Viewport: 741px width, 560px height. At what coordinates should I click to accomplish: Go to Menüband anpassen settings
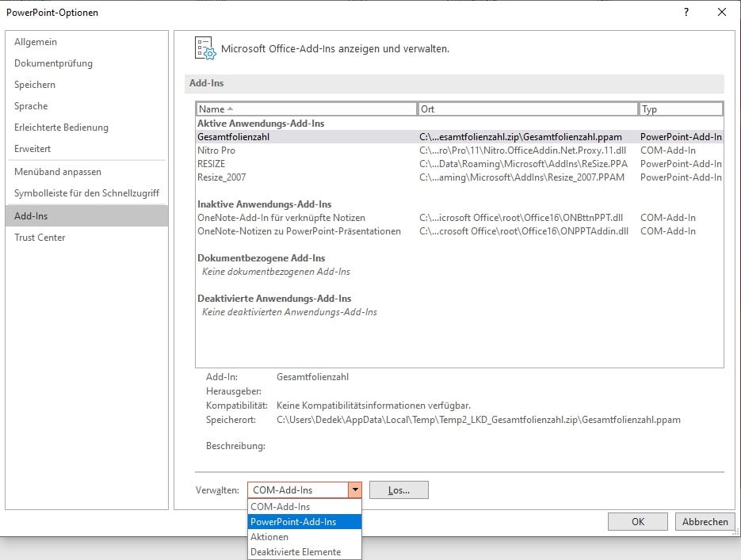pyautogui.click(x=58, y=172)
